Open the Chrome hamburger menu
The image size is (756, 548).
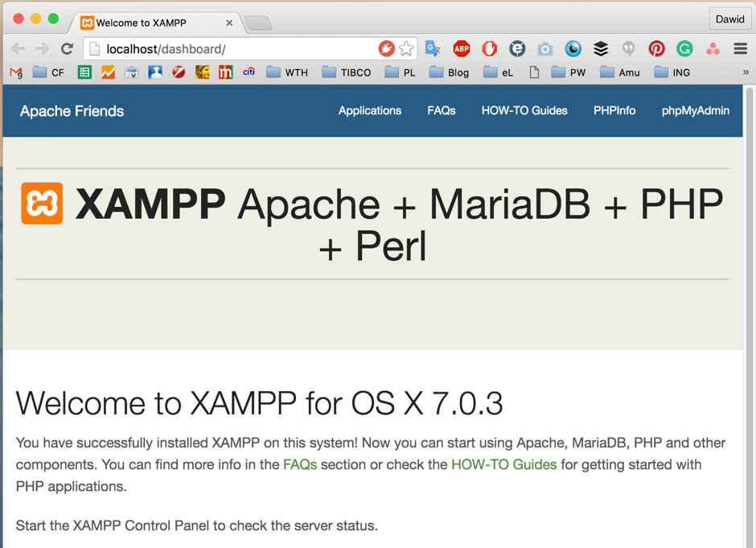point(740,49)
